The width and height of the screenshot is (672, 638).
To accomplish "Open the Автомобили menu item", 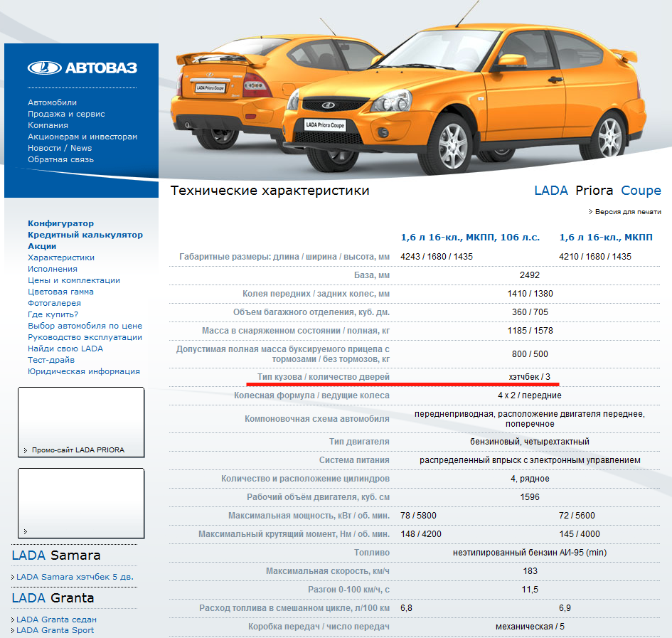I will 52,102.
